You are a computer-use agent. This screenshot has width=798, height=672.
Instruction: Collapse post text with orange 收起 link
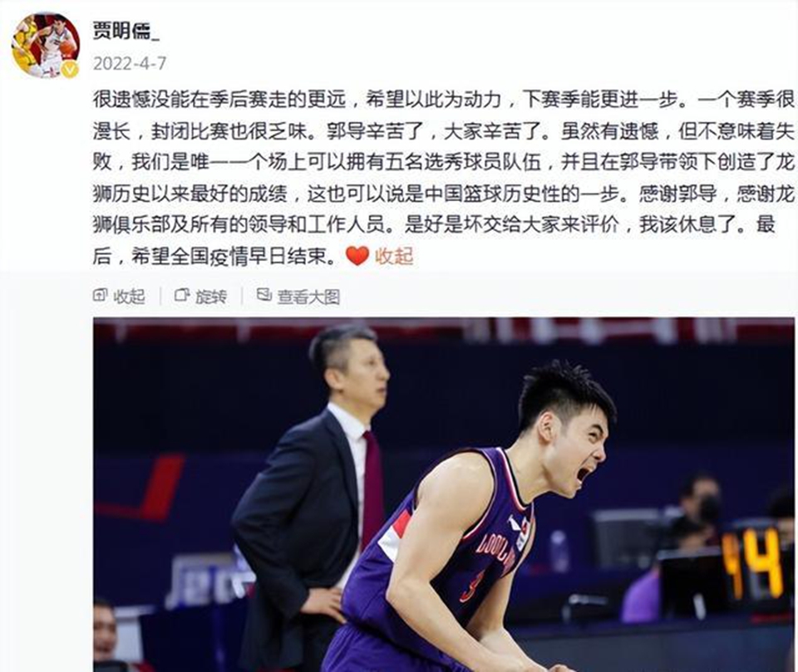pos(394,256)
